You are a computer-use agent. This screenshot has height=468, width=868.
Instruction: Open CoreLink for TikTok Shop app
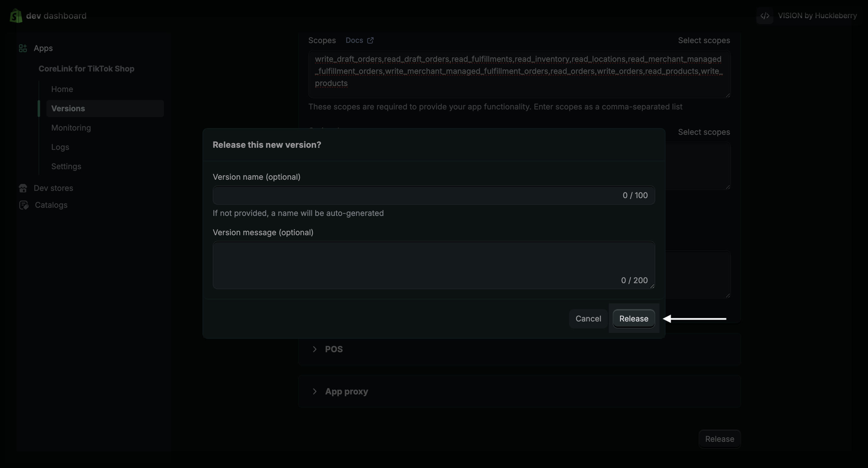coord(86,69)
